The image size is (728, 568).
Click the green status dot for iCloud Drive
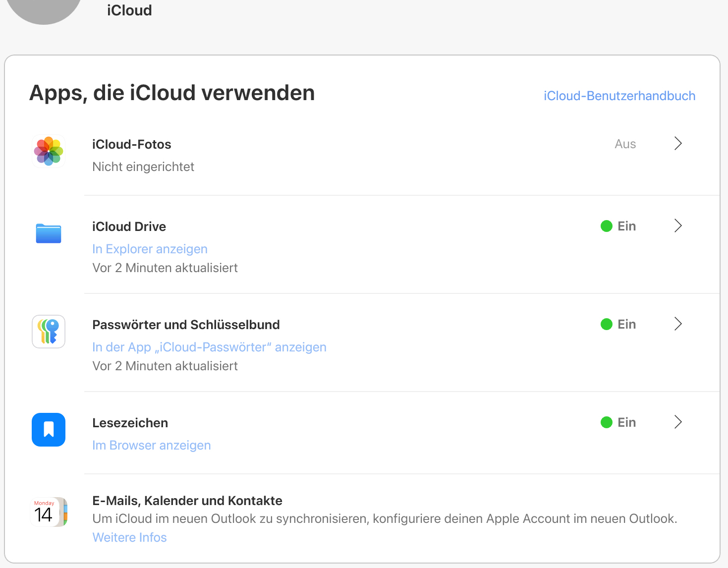(x=607, y=227)
